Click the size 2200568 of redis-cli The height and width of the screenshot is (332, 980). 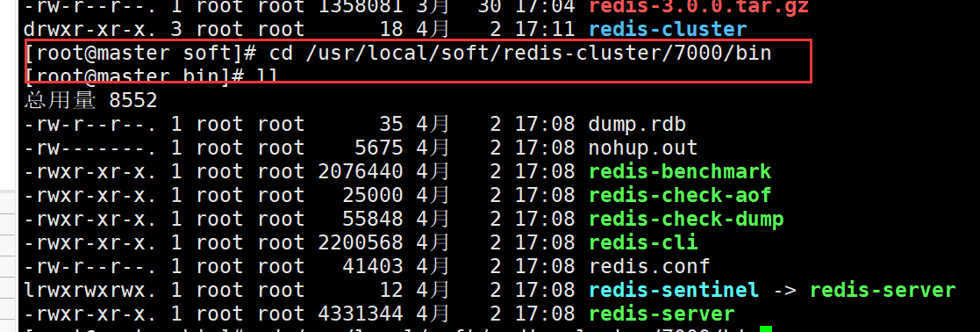tap(361, 242)
